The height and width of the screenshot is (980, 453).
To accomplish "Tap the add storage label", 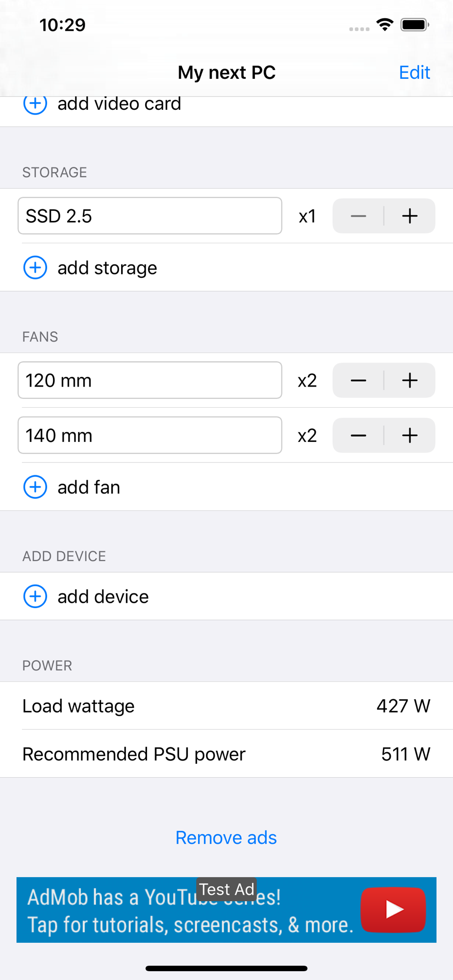I will tap(107, 268).
